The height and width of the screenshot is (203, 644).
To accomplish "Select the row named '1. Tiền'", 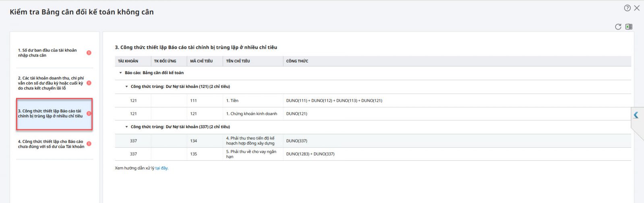I will [x=373, y=101].
